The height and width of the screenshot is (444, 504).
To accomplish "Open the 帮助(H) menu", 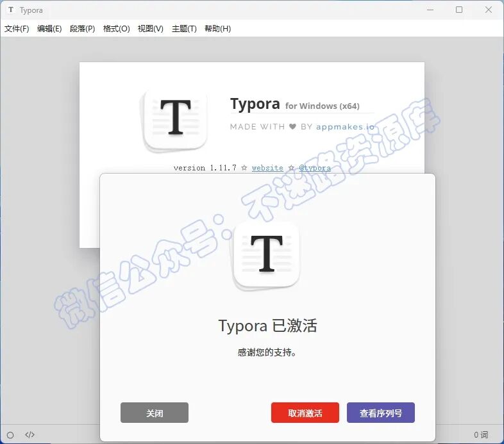I will click(x=217, y=29).
